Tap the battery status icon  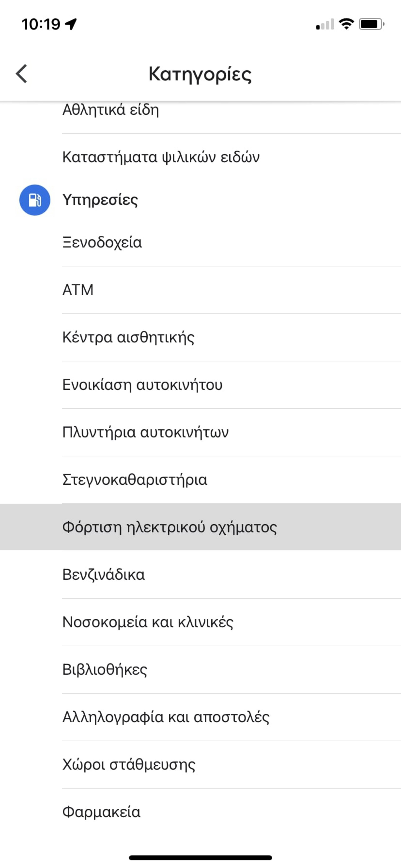[371, 24]
